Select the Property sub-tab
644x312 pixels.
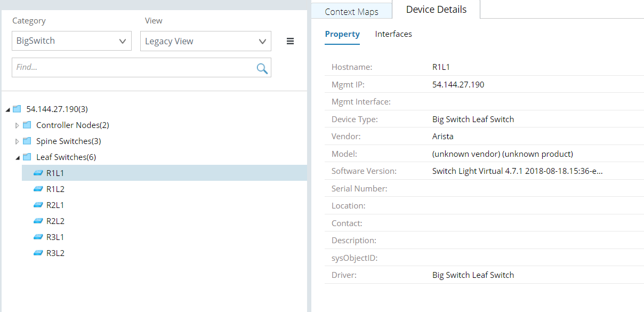[342, 34]
